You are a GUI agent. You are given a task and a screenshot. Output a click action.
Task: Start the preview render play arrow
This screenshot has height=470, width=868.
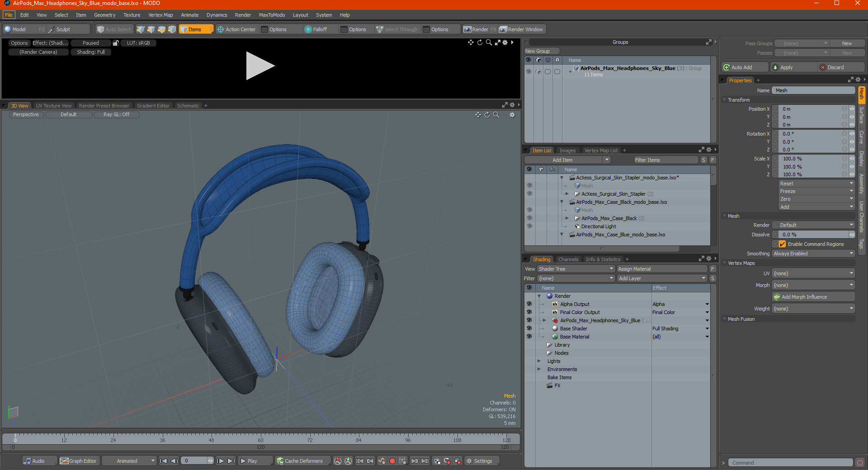click(x=260, y=66)
